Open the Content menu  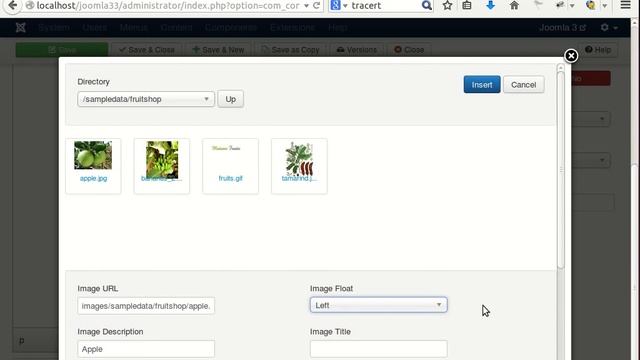[x=176, y=27]
